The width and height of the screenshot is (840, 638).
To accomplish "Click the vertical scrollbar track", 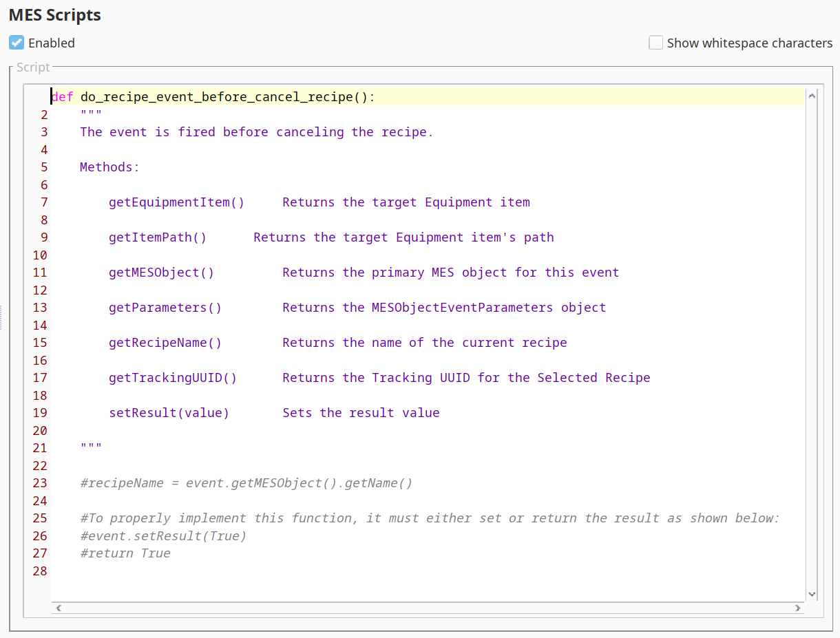I will pos(812,344).
